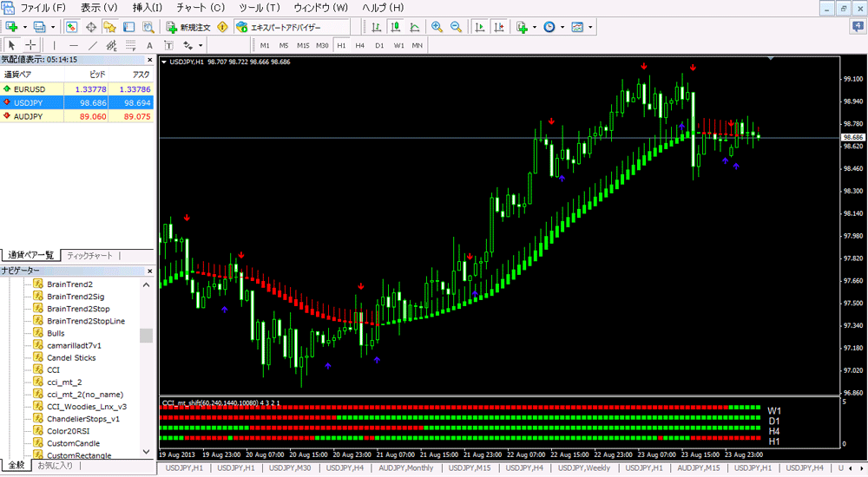Screen dimensions: 868x477
Task: Toggle the Data Window crosshair-target icon
Action: click(91, 27)
